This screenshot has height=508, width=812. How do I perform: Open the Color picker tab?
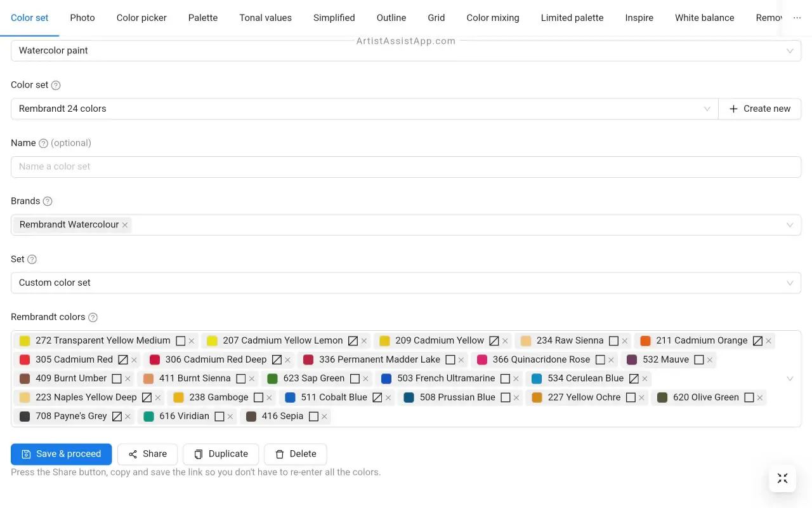pyautogui.click(x=141, y=18)
